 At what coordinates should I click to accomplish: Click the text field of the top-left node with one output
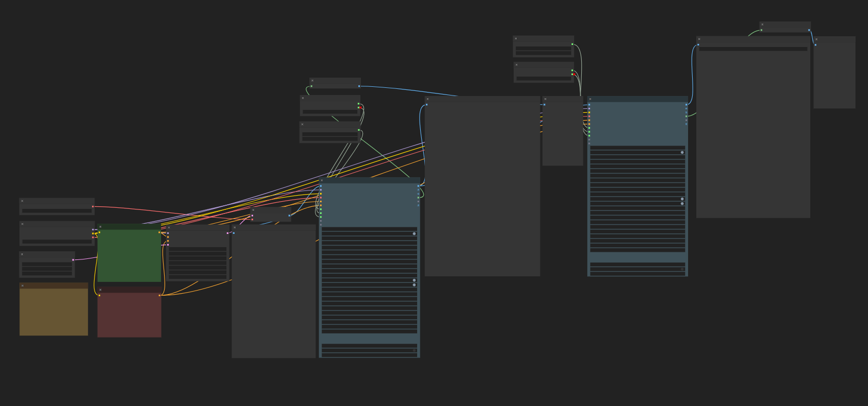[x=57, y=211]
